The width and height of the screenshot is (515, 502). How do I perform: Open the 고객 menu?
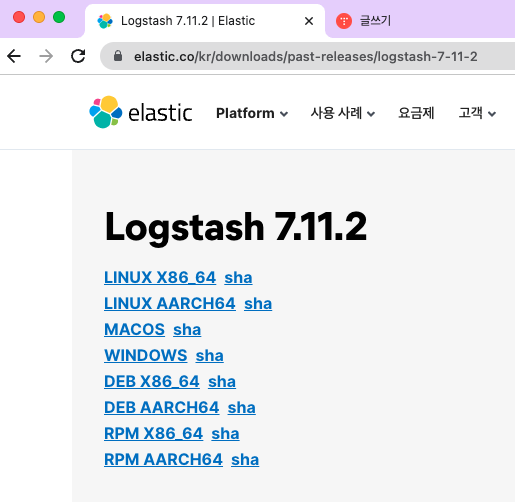pyautogui.click(x=477, y=113)
